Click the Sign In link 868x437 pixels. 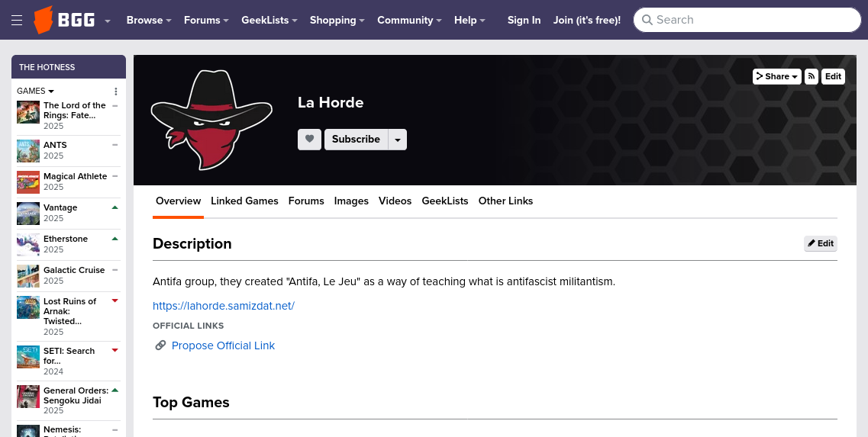524,20
